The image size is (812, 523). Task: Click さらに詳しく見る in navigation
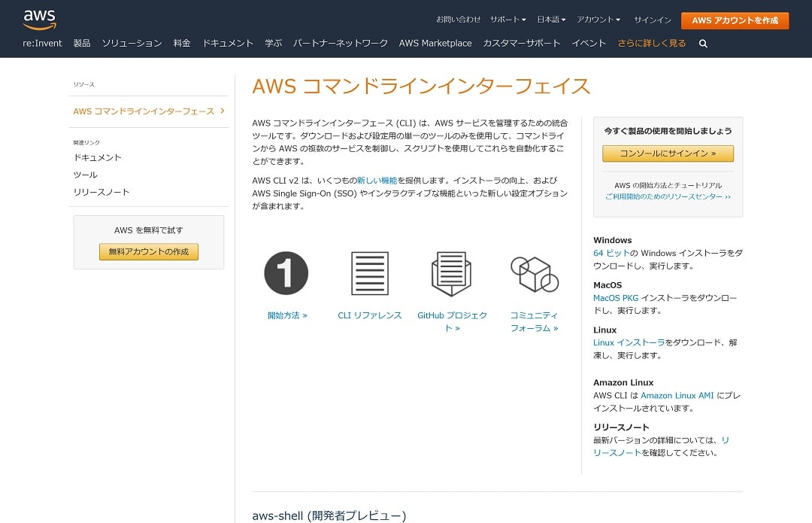pyautogui.click(x=651, y=44)
